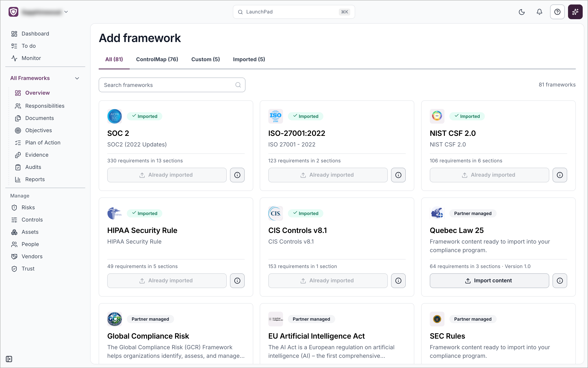Switch to the Imported (5) tab
The width and height of the screenshot is (588, 368).
coord(249,59)
